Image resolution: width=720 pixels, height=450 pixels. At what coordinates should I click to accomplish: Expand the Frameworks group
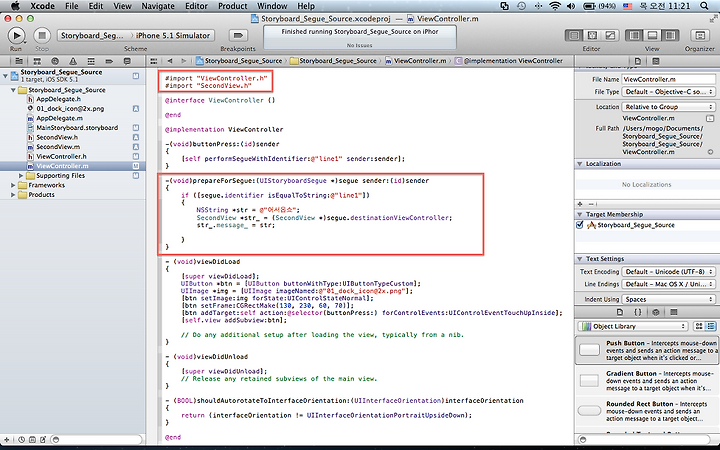(13, 185)
